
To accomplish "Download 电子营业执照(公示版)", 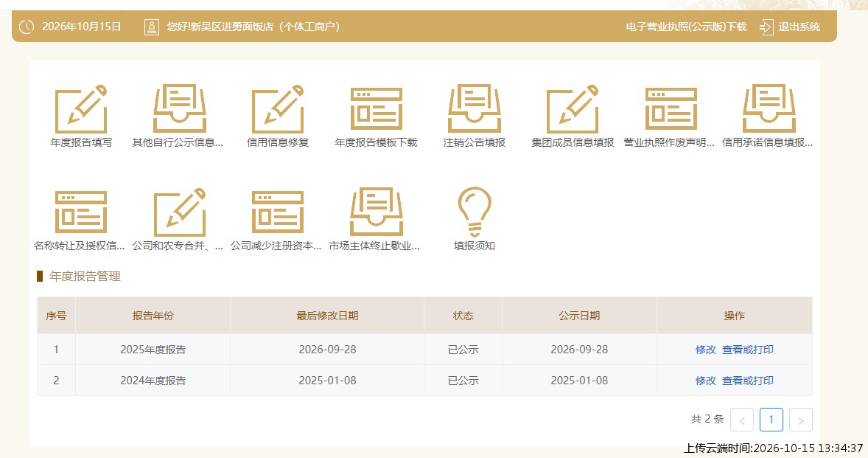I will click(x=686, y=27).
